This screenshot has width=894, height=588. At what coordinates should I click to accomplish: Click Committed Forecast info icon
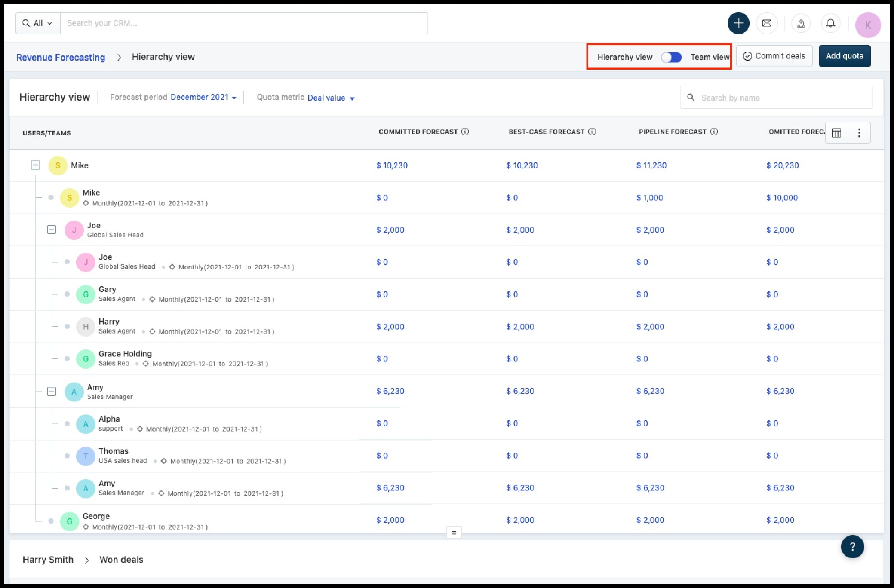(x=465, y=132)
